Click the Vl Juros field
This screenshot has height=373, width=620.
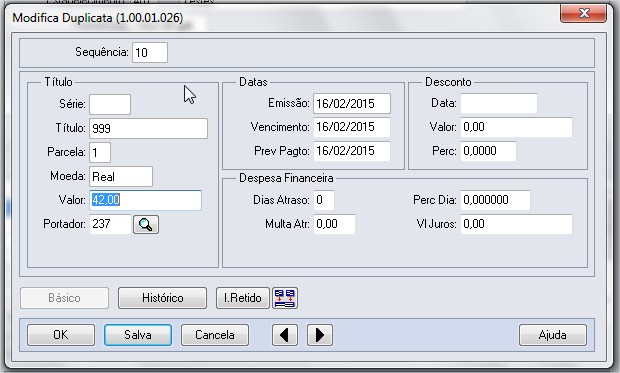pyautogui.click(x=516, y=224)
